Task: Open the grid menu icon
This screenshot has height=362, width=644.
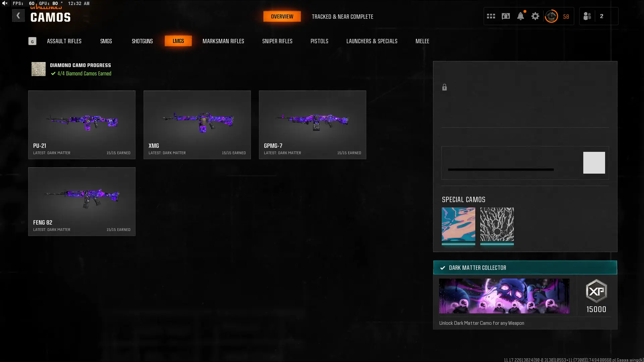Action: (491, 16)
